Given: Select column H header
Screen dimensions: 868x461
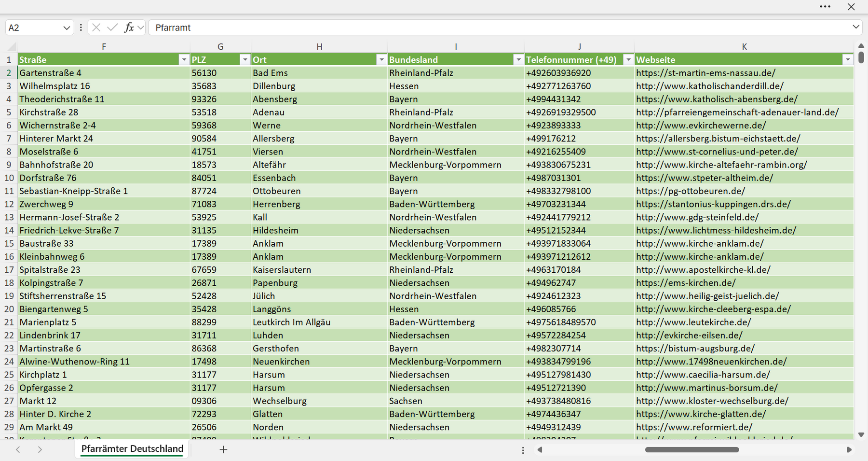Looking at the screenshot, I should tap(319, 47).
